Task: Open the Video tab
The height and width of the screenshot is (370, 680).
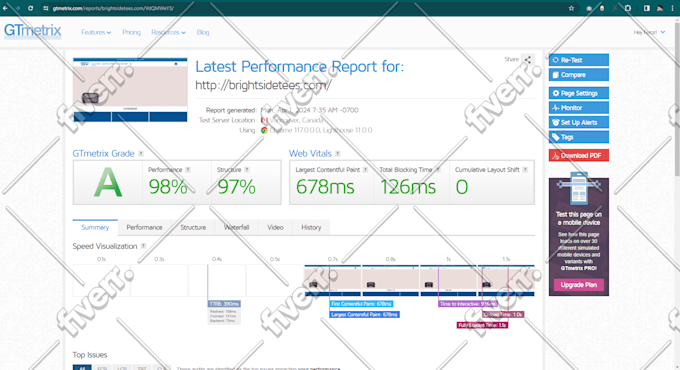Action: click(x=275, y=227)
